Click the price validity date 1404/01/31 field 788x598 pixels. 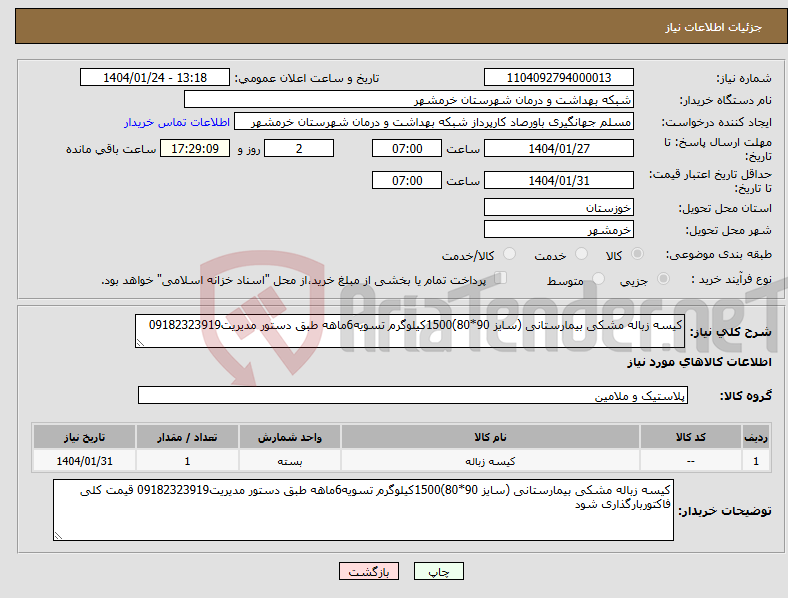click(x=559, y=180)
